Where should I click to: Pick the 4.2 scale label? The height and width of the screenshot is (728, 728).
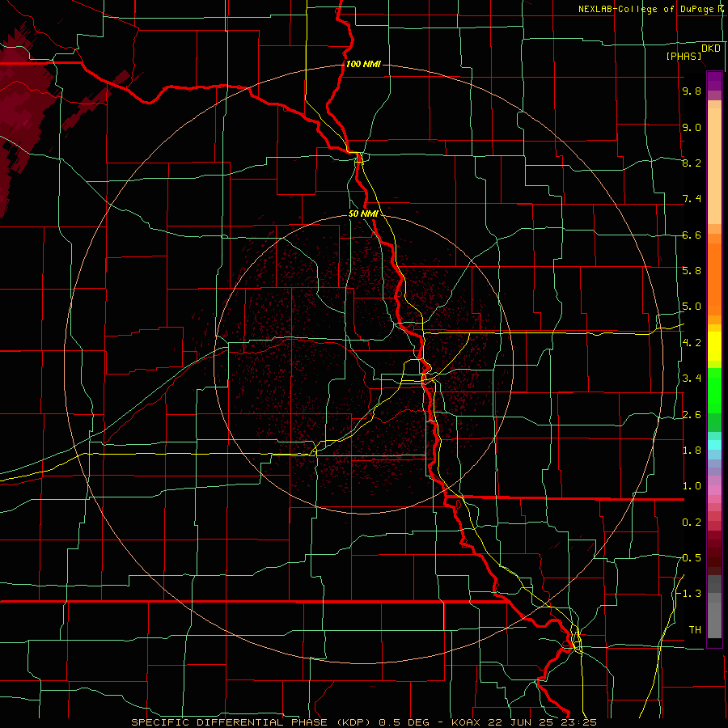tap(692, 343)
